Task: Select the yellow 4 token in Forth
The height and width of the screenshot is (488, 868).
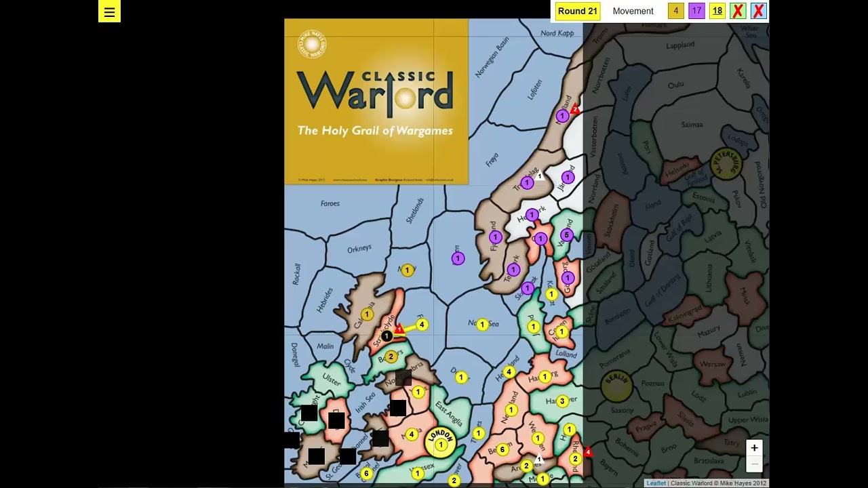Action: (x=421, y=325)
